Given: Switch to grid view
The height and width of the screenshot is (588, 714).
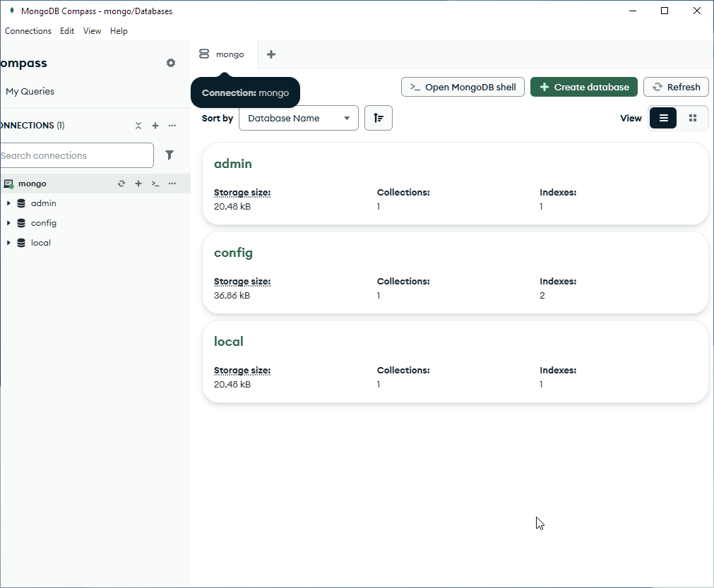Looking at the screenshot, I should pos(693,119).
